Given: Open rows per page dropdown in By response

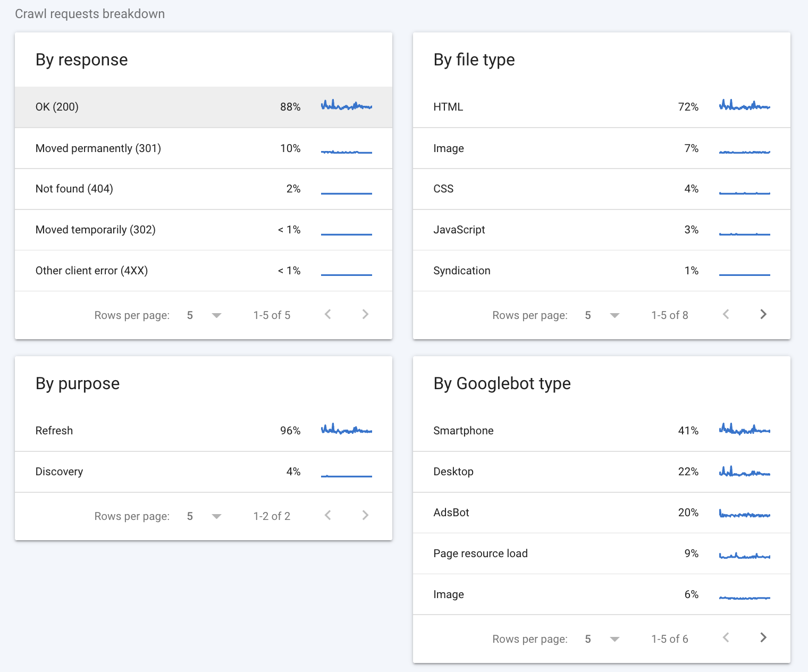Looking at the screenshot, I should coord(204,315).
